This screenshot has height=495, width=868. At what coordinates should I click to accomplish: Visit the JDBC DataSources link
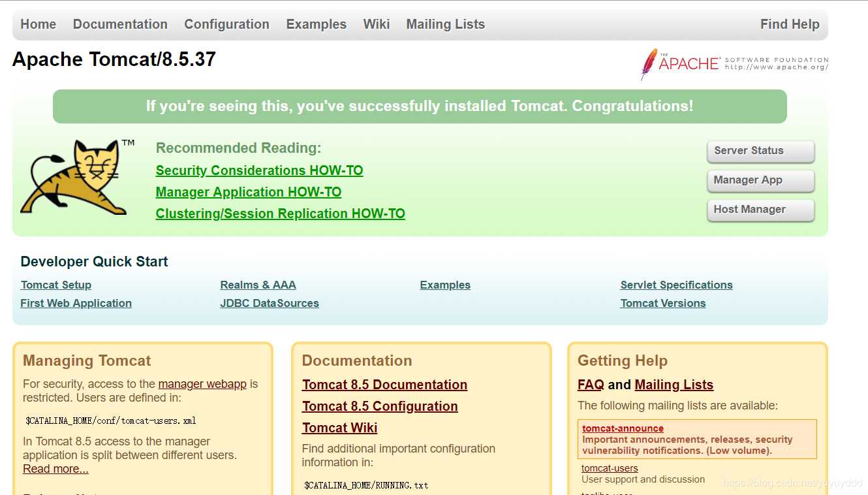tap(270, 303)
